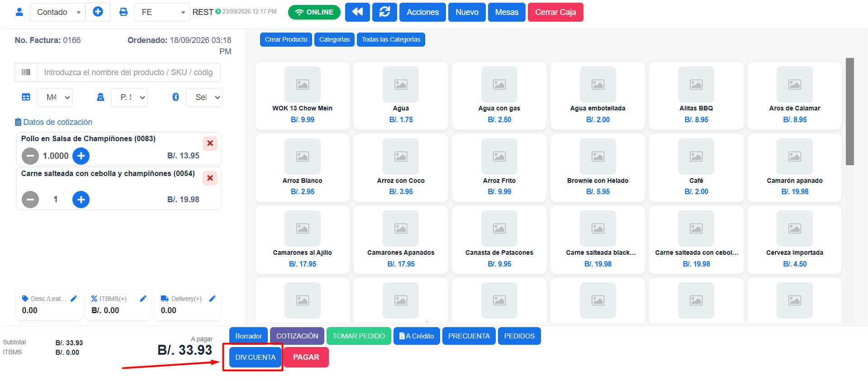Click Crear Producto
This screenshot has width=868, height=381.
(286, 39)
